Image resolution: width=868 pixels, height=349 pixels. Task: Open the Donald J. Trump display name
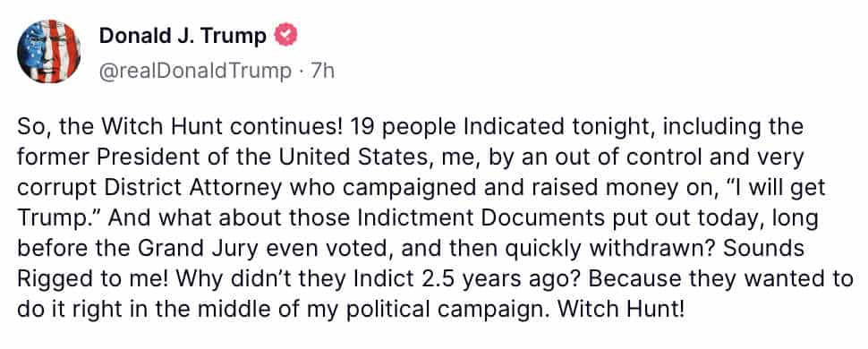coord(183,36)
